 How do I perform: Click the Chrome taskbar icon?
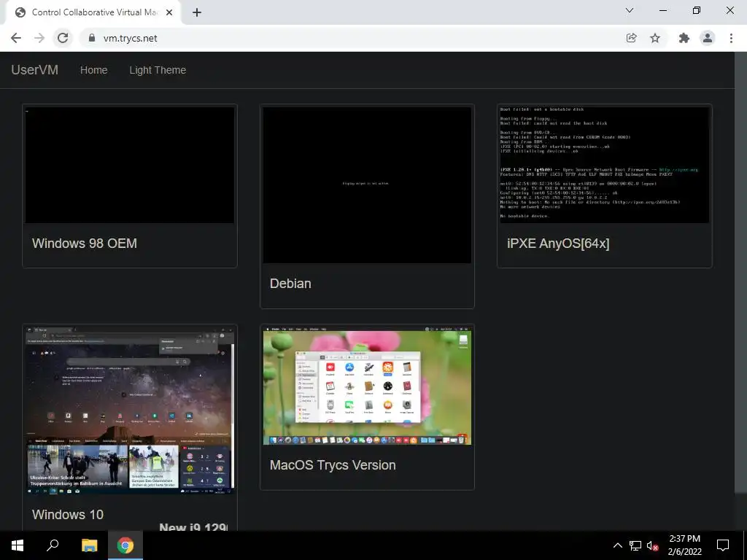[x=125, y=545]
